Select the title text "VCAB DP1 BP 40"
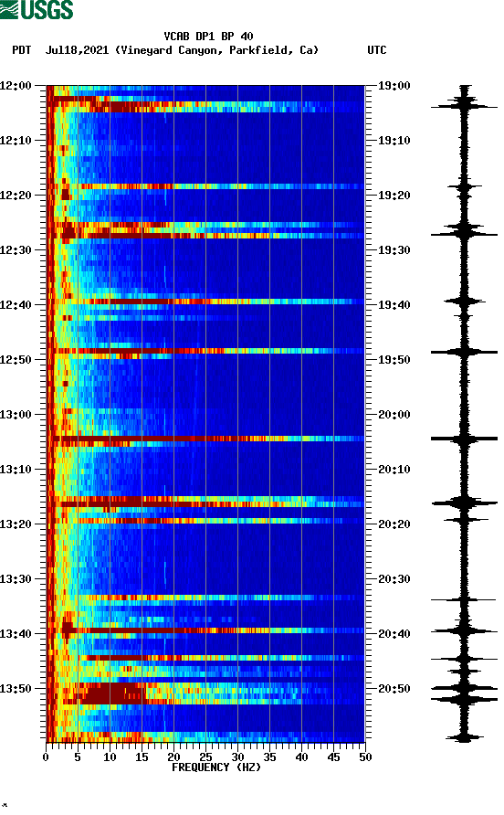Image resolution: width=504 pixels, height=815 pixels. (208, 37)
